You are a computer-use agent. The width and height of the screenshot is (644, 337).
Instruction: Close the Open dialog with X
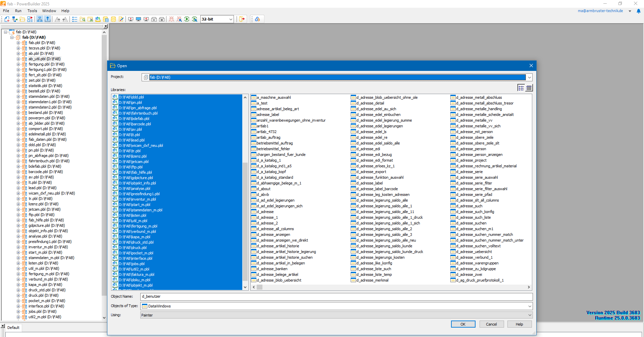pos(531,66)
